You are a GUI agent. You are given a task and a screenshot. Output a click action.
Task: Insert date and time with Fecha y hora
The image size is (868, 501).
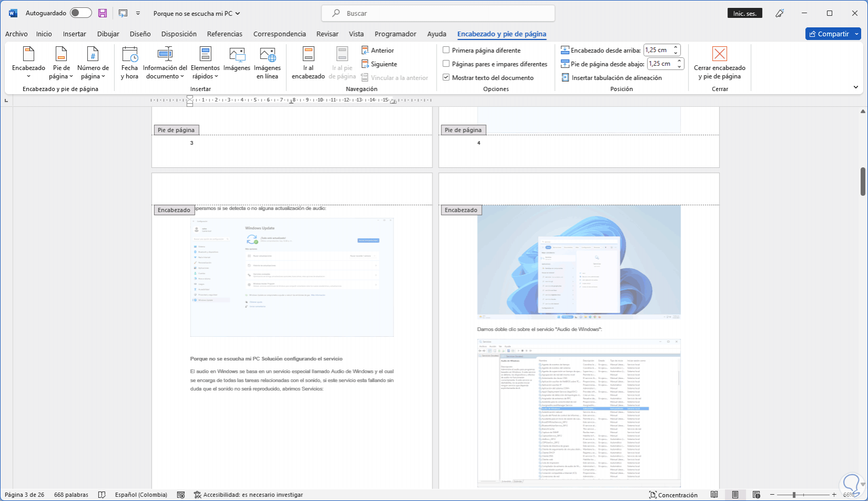[x=129, y=63]
